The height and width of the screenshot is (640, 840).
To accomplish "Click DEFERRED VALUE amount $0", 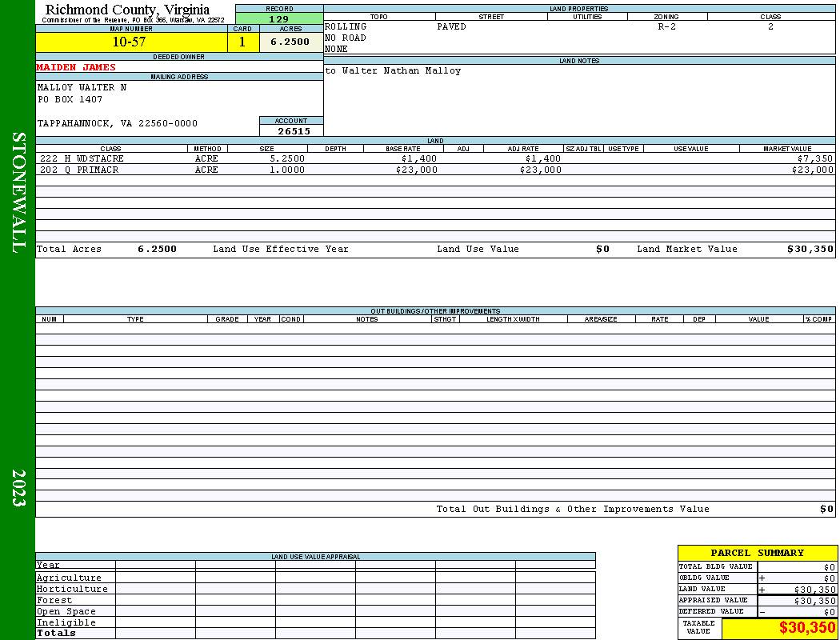I will pyautogui.click(x=830, y=612).
